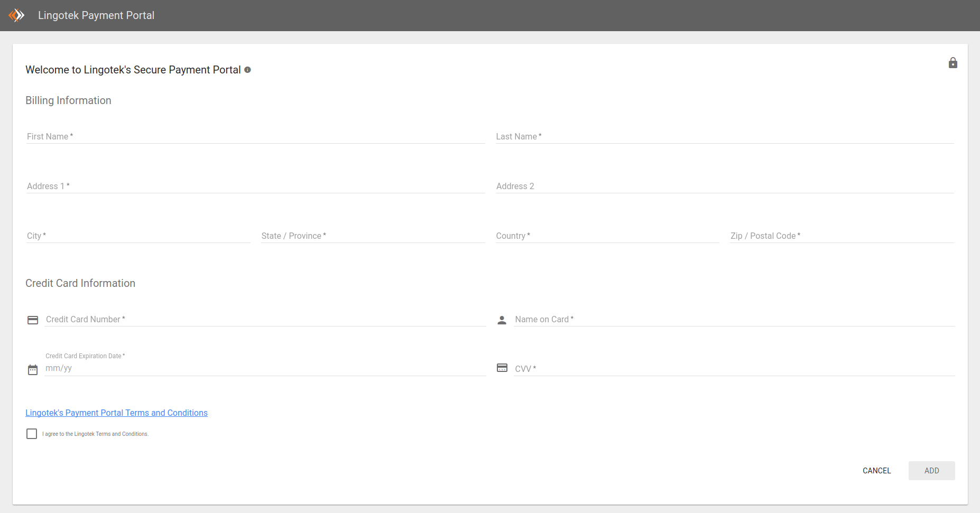
Task: Click the credit card number icon
Action: [x=33, y=320]
